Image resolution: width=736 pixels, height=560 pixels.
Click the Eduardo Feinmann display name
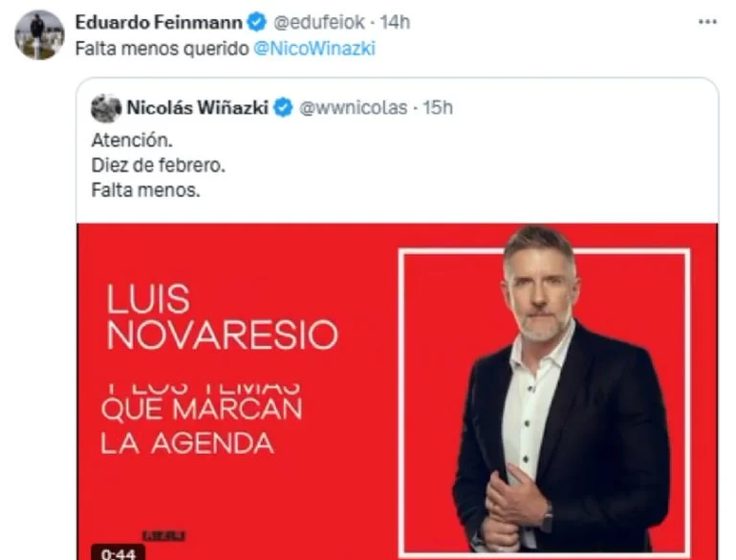click(159, 22)
